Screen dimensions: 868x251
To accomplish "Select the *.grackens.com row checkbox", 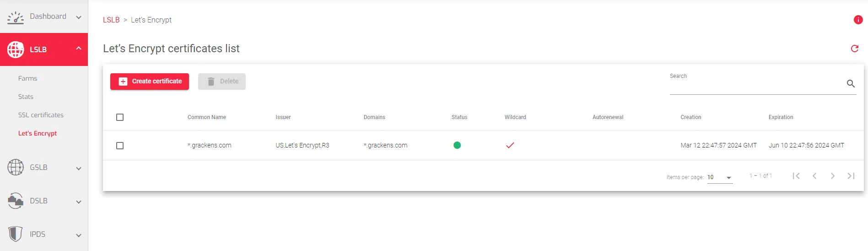I will click(x=120, y=146).
